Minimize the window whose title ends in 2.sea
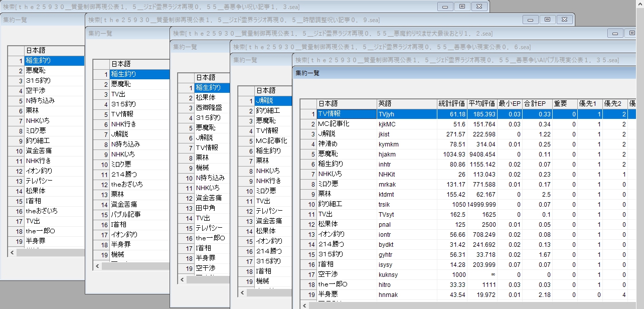The image size is (644, 309). tap(615, 33)
